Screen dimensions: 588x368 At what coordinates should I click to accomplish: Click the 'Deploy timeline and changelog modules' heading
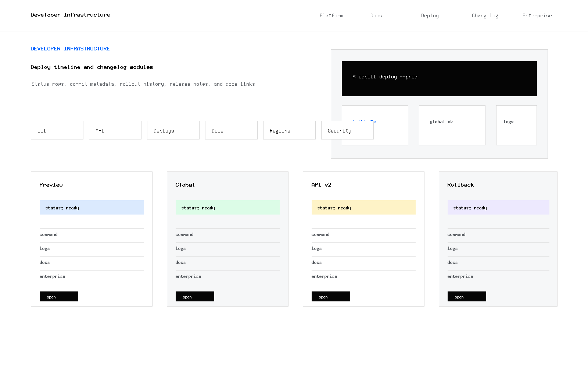coord(92,67)
